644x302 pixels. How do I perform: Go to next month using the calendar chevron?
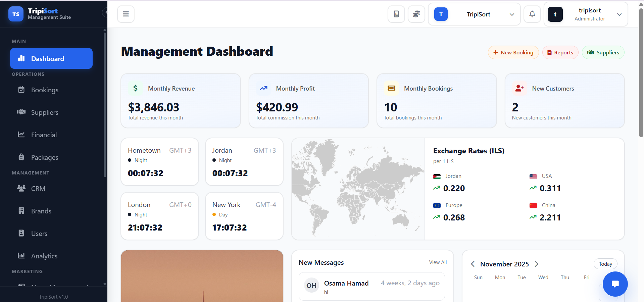point(536,264)
